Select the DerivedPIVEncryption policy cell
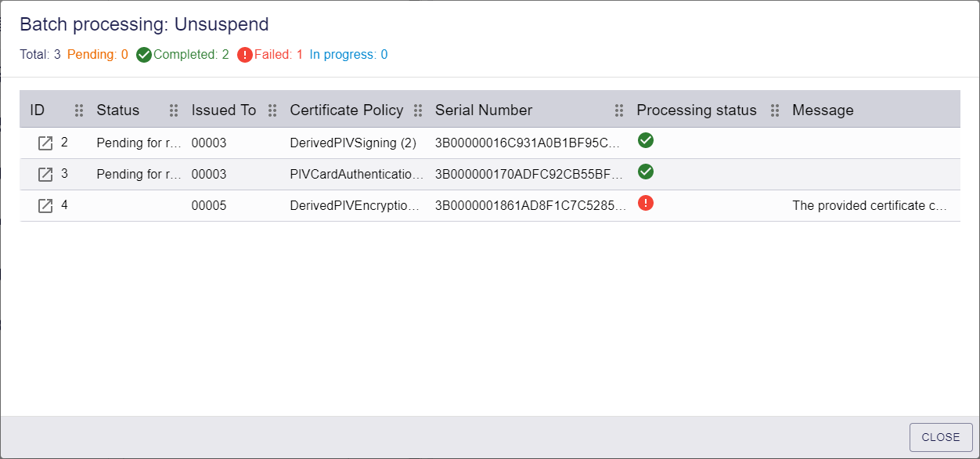Image resolution: width=980 pixels, height=459 pixels. [356, 206]
